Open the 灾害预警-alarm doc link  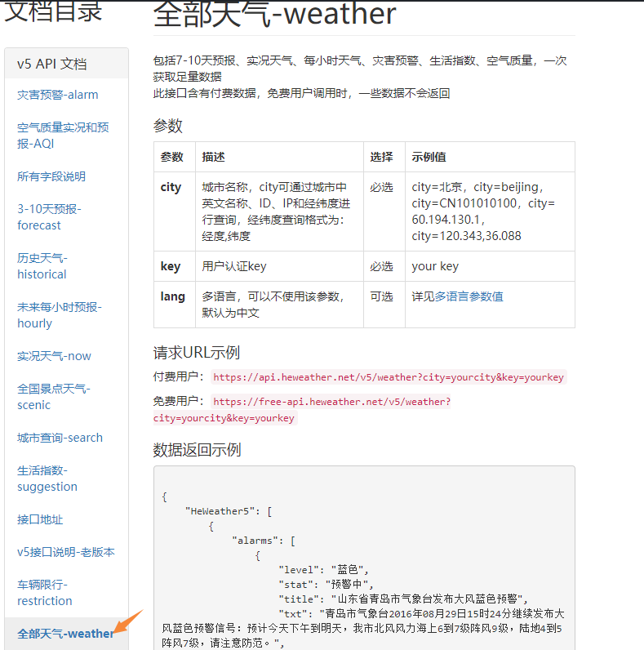pyautogui.click(x=58, y=95)
